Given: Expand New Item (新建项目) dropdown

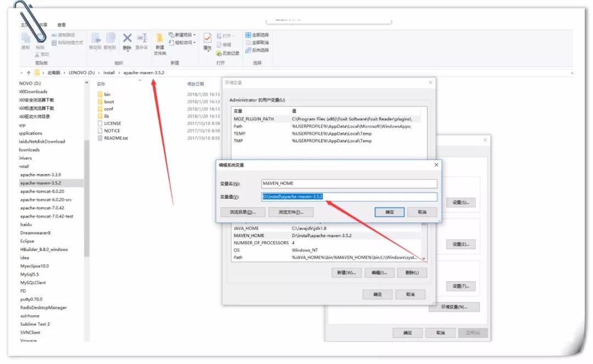Looking at the screenshot, I should [x=182, y=35].
